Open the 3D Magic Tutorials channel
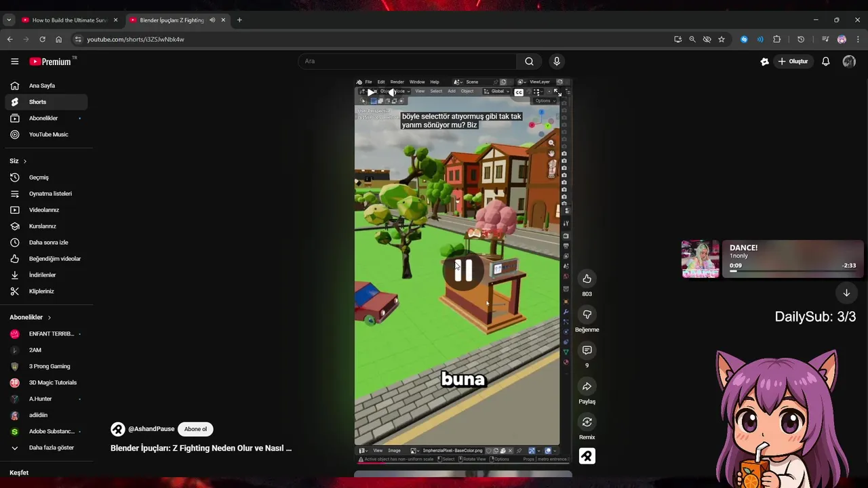Screen dimensions: 868x488 point(46,383)
